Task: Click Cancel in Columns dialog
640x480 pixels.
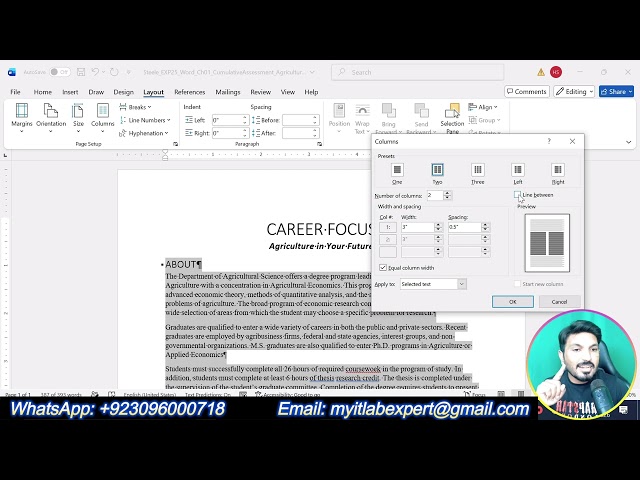Action: pyautogui.click(x=559, y=302)
